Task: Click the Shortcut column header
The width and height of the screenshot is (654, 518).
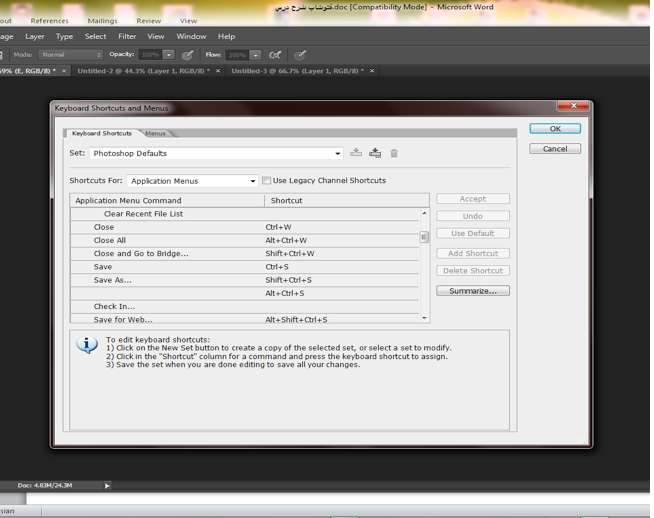Action: tap(347, 201)
